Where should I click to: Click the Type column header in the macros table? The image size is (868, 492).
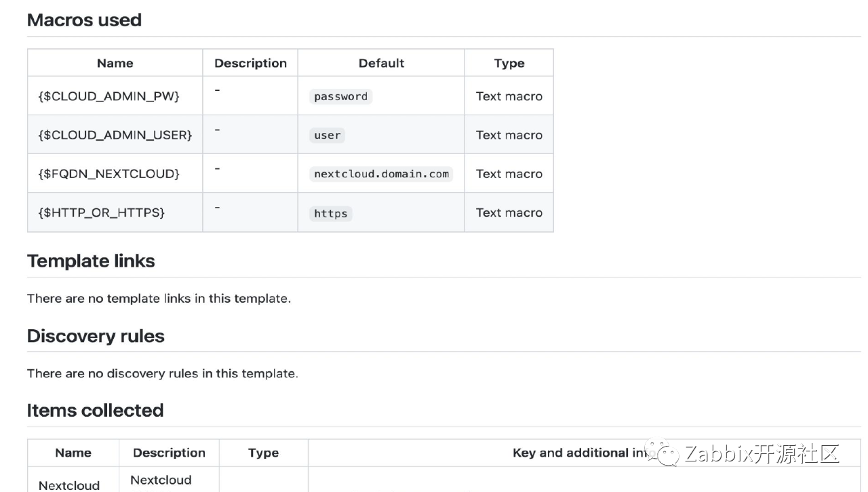(509, 63)
